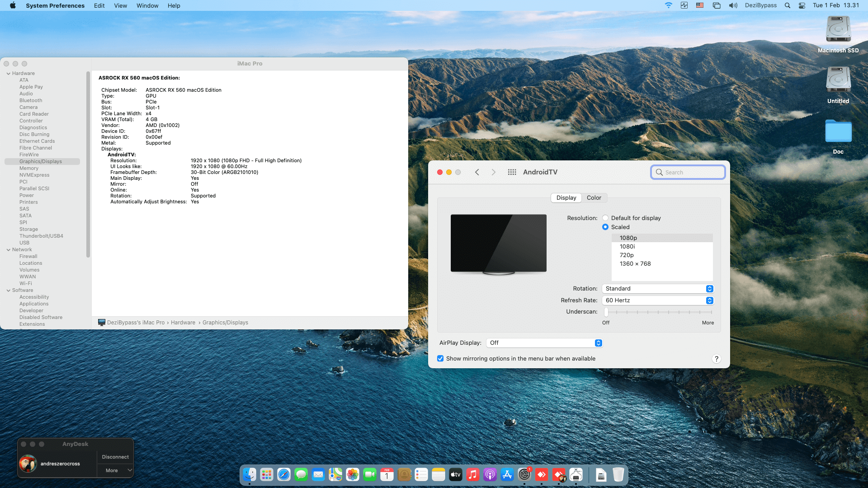The width and height of the screenshot is (868, 488).
Task: Switch to the Color tab
Action: pos(594,198)
